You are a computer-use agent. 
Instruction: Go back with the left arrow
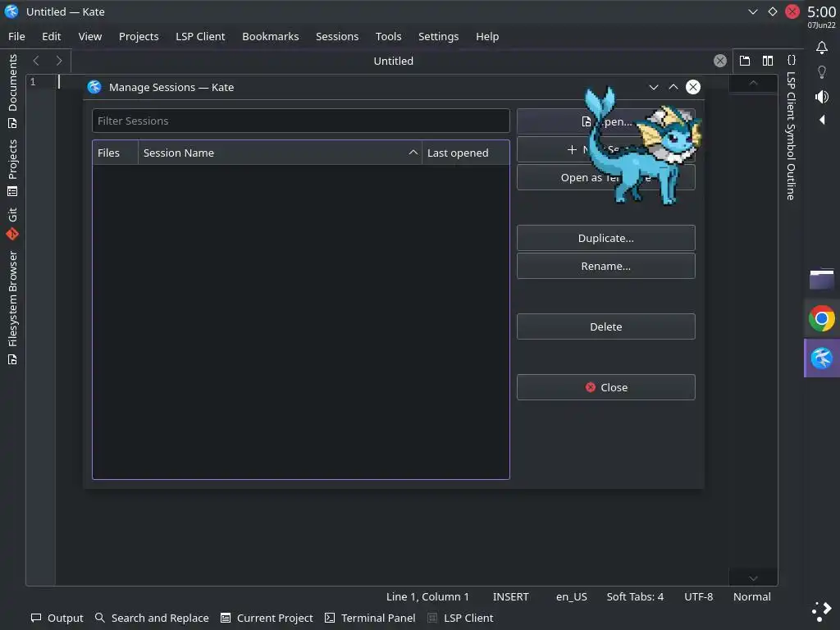pyautogui.click(x=36, y=61)
